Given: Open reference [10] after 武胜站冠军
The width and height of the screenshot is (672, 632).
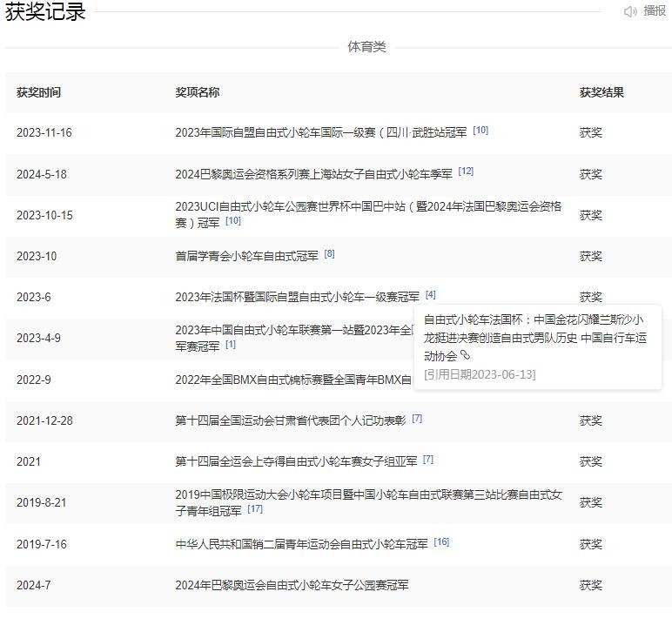Looking at the screenshot, I should [x=480, y=131].
